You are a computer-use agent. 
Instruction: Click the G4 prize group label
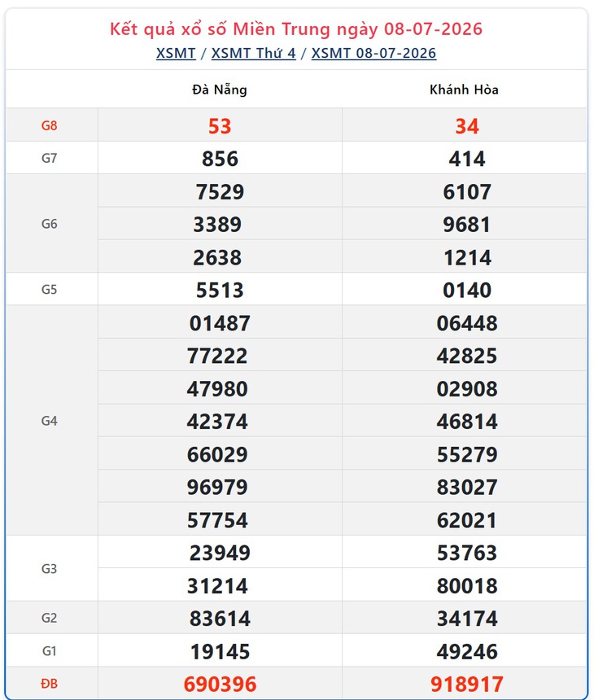(x=49, y=421)
